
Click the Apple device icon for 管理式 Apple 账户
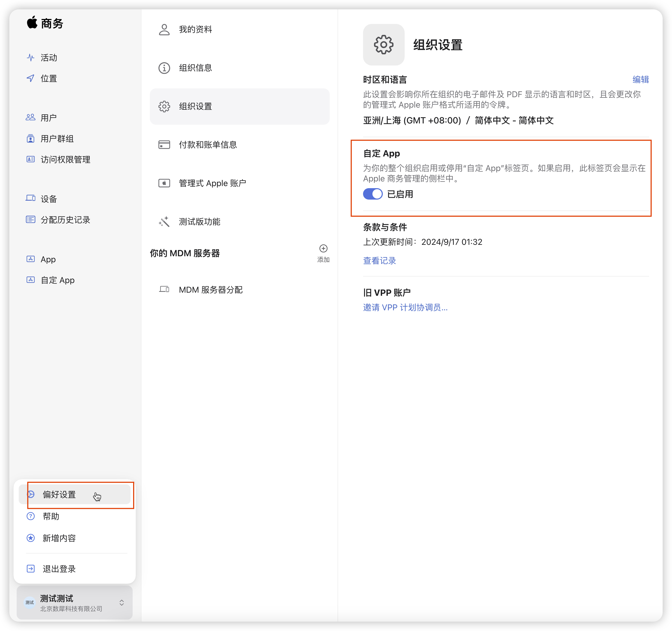(x=164, y=183)
